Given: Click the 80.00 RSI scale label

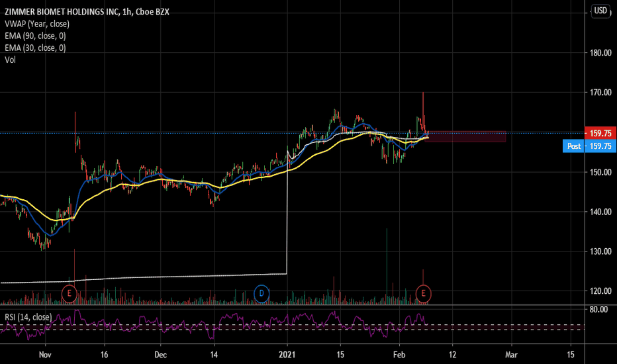Looking at the screenshot, I should (x=598, y=310).
